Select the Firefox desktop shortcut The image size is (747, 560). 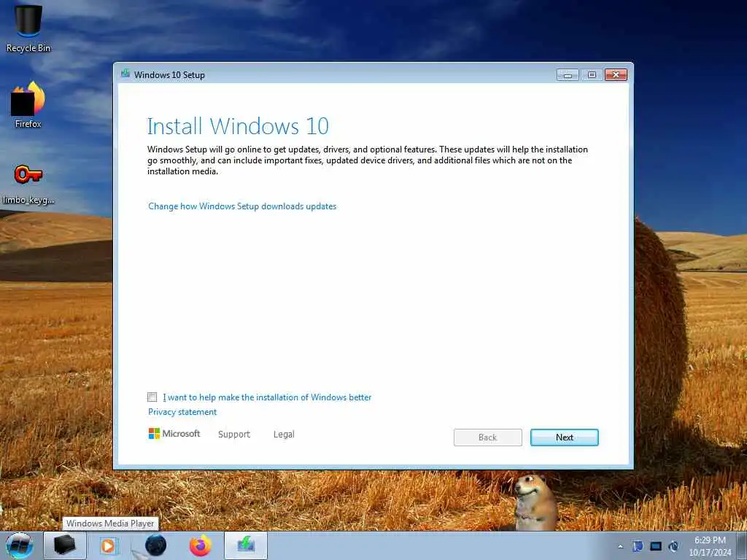coord(28,105)
